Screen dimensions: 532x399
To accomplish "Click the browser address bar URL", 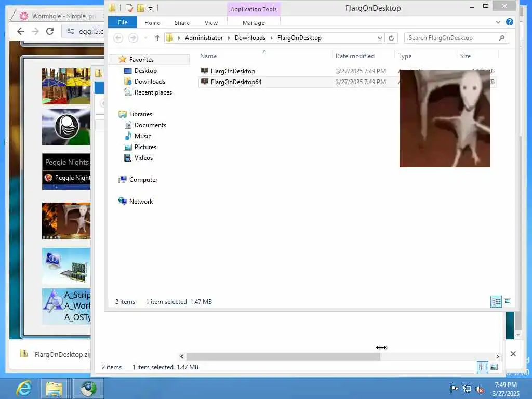I will (x=91, y=31).
